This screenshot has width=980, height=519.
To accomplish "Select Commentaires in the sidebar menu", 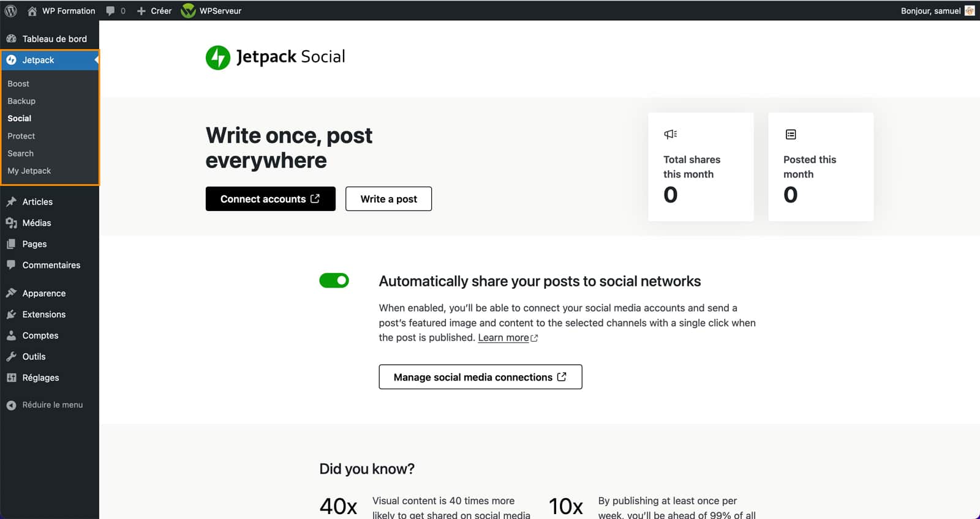I will 51,265.
